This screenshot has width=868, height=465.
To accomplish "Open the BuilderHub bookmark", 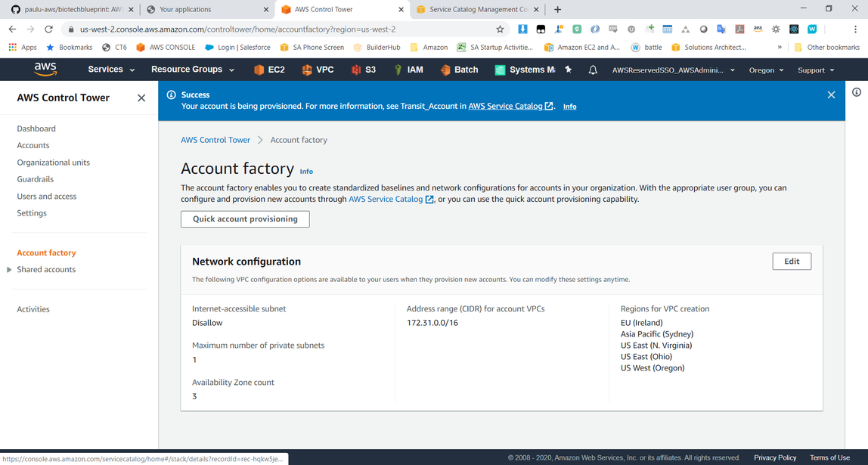I will 377,47.
